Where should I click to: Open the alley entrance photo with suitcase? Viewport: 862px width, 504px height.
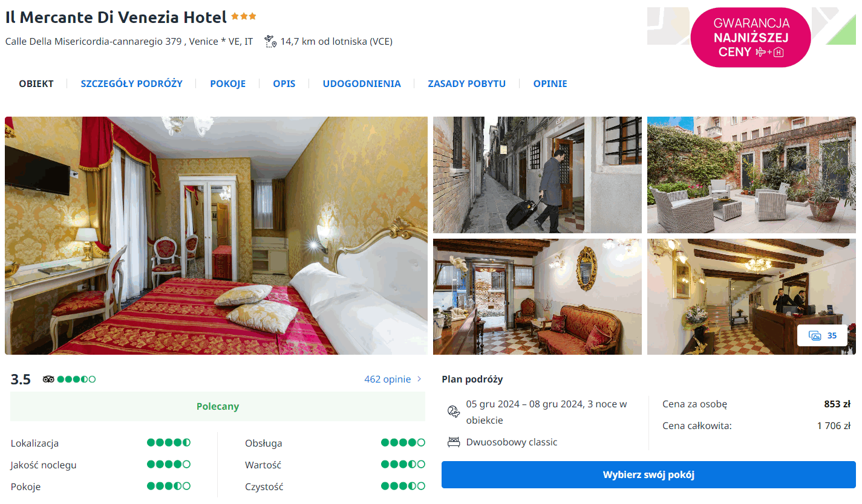click(x=537, y=175)
